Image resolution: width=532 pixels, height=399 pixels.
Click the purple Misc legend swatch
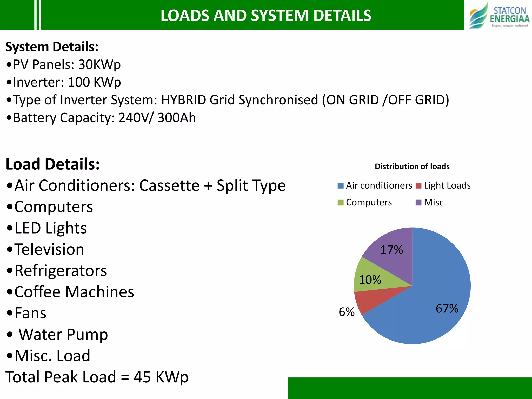click(x=418, y=203)
